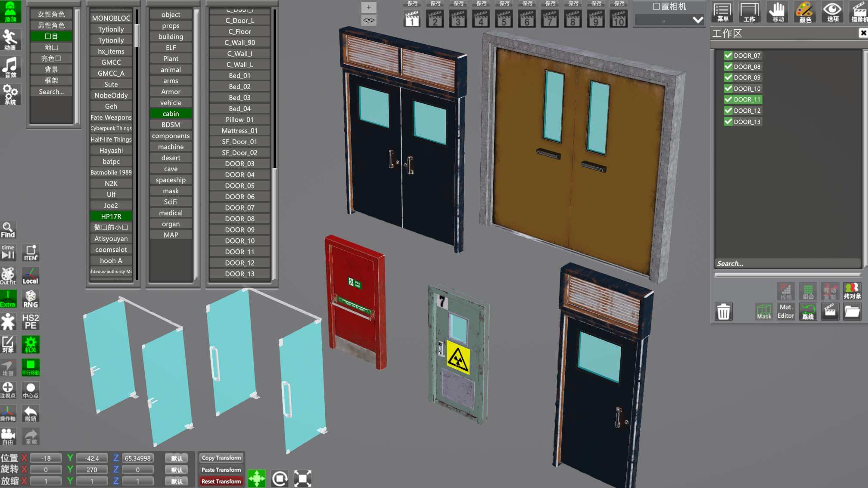868x488 pixels.
Task: Click the undo arrow icon
Action: [31, 414]
